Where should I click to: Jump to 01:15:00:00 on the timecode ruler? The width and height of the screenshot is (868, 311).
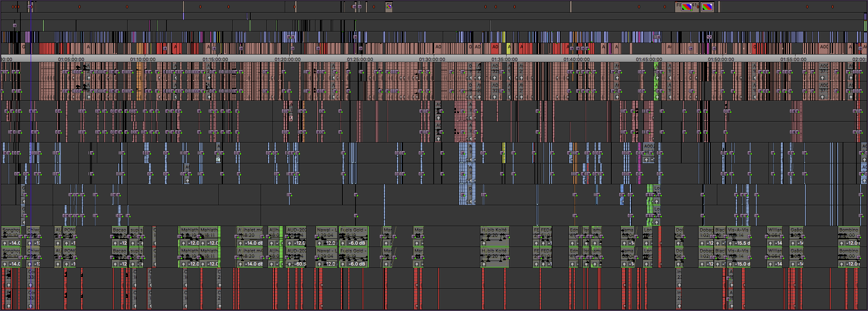pyautogui.click(x=215, y=59)
